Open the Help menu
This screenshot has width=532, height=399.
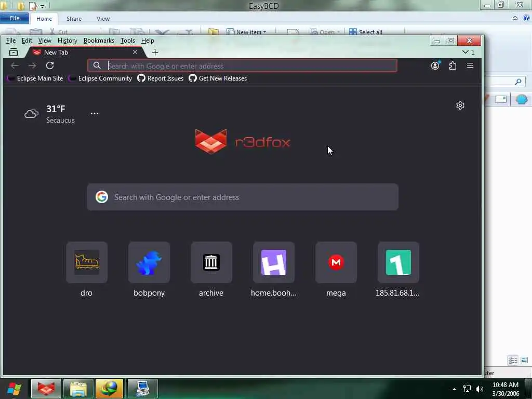(x=148, y=41)
